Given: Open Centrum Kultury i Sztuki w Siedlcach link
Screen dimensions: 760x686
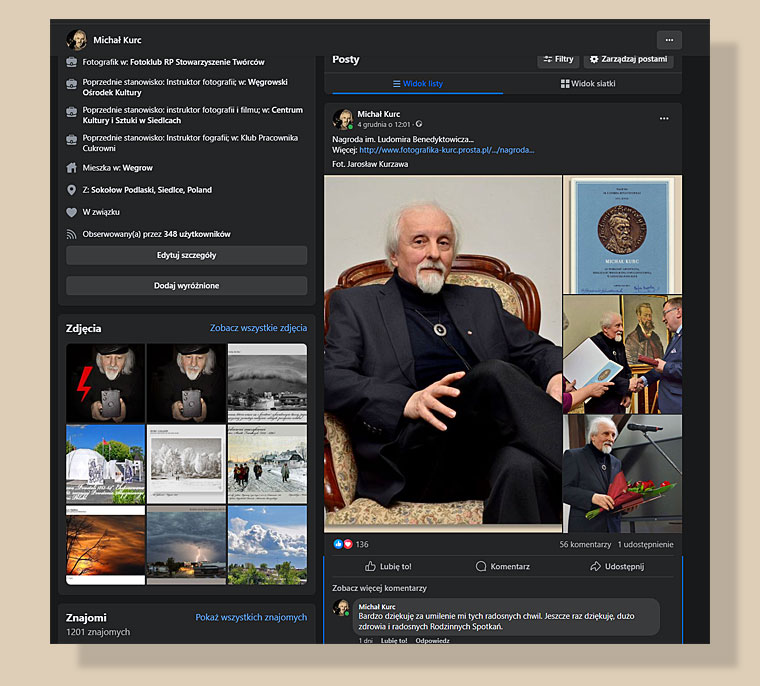Looking at the screenshot, I should point(192,115).
